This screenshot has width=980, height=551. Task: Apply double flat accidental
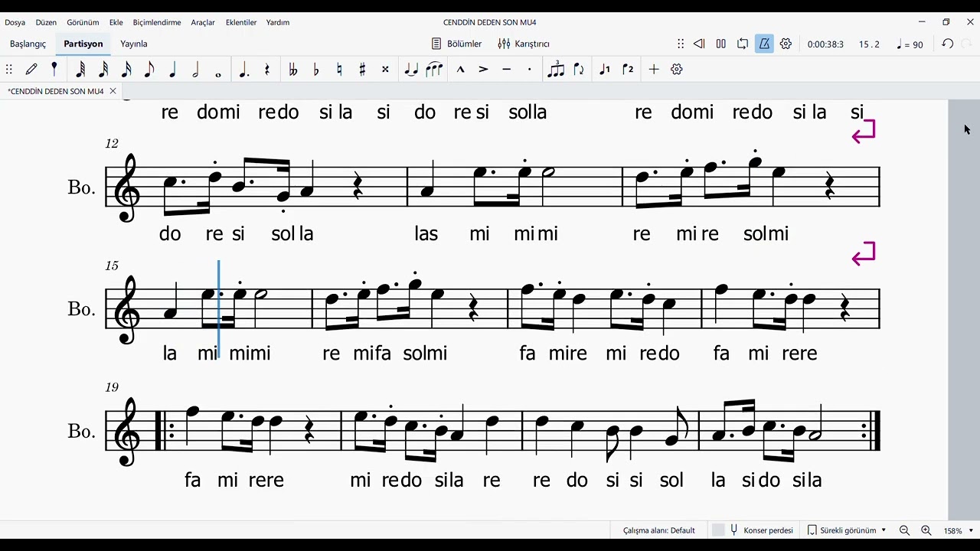pyautogui.click(x=292, y=69)
